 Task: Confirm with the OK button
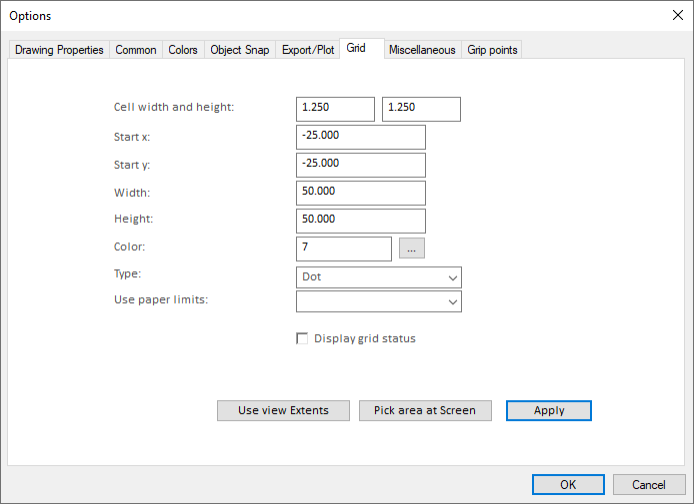tap(568, 485)
